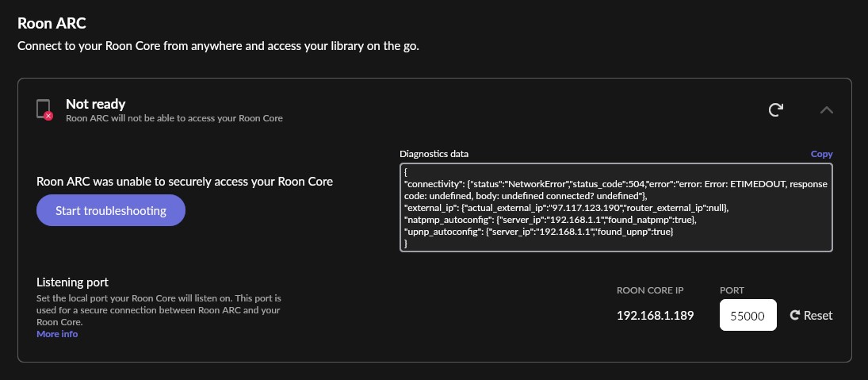Click the ROON CORE IP label
This screenshot has width=868, height=380.
pos(651,290)
